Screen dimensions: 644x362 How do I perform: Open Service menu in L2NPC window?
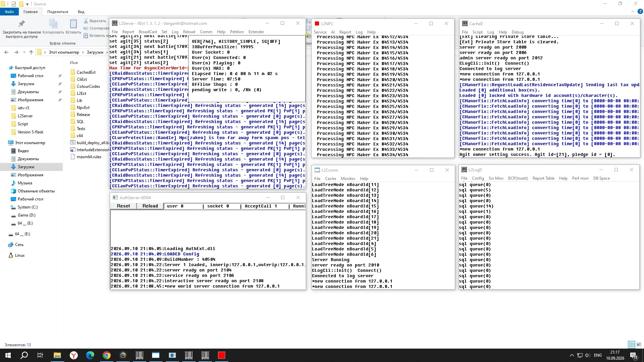pyautogui.click(x=320, y=32)
